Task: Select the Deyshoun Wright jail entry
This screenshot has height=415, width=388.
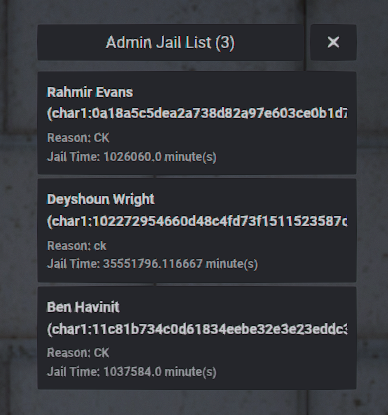Action: pyautogui.click(x=197, y=231)
